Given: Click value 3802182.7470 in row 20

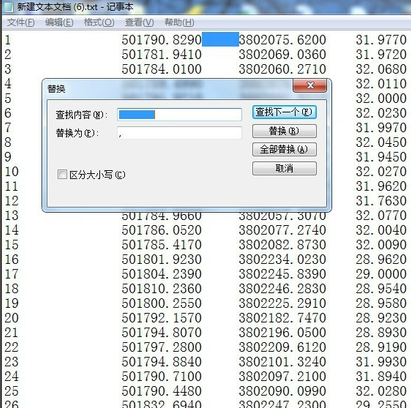Looking at the screenshot, I should coord(282,318).
